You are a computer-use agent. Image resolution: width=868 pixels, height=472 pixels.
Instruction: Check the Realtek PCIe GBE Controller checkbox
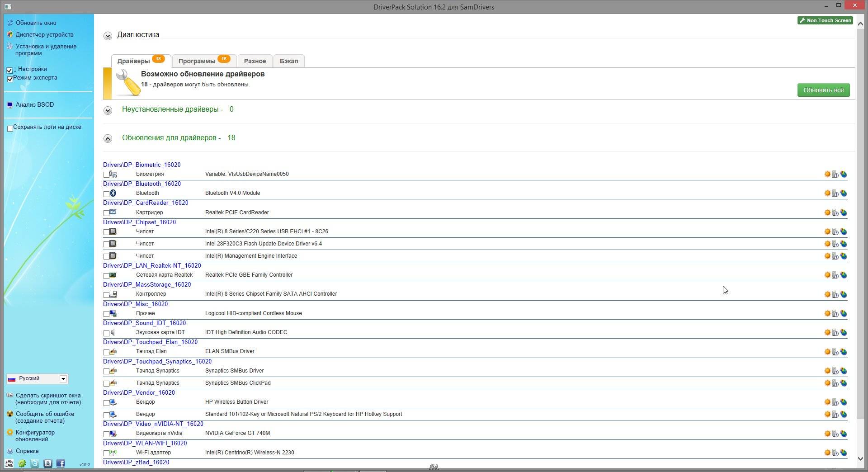(106, 276)
